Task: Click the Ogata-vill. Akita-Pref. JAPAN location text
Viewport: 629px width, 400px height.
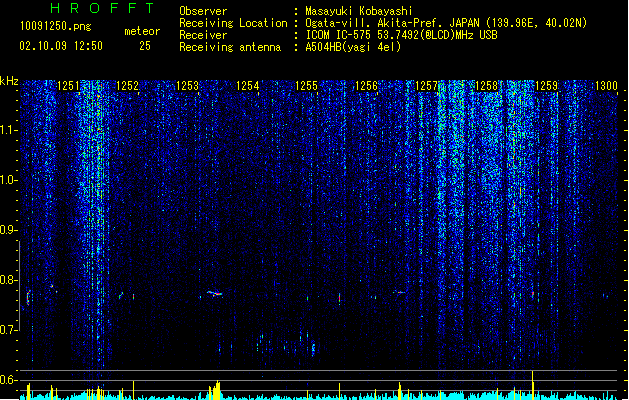Action: pos(446,23)
